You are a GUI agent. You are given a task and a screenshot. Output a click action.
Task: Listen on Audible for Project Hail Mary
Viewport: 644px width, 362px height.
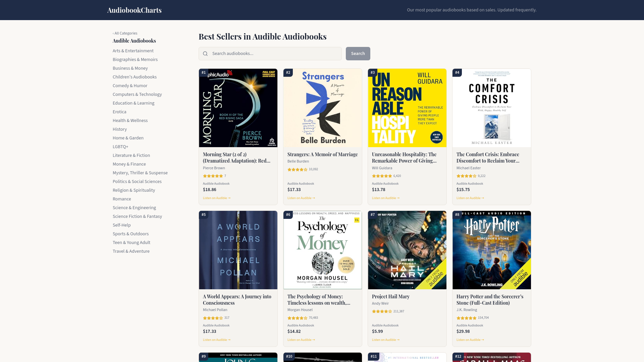coord(386,340)
